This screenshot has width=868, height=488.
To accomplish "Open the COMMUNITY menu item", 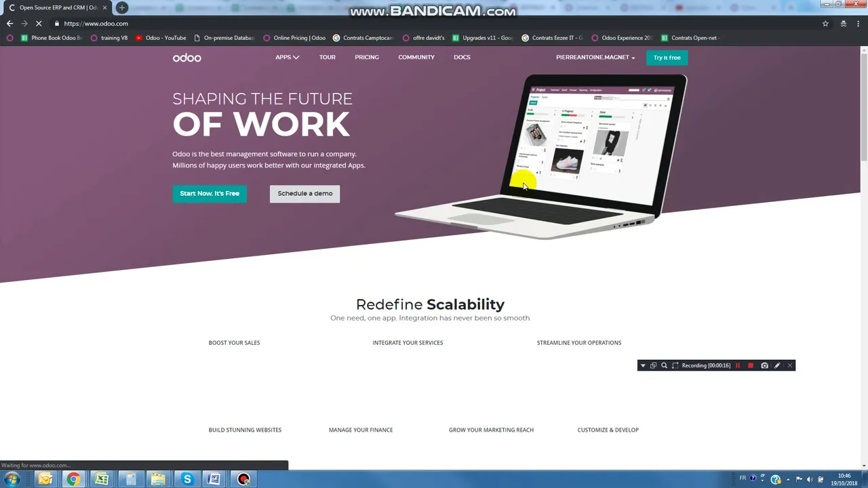I will coord(416,57).
